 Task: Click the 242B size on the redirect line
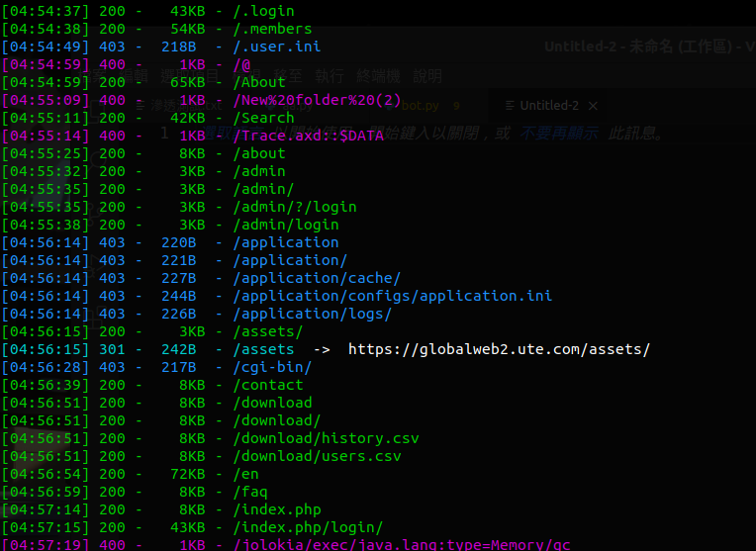[x=179, y=349]
